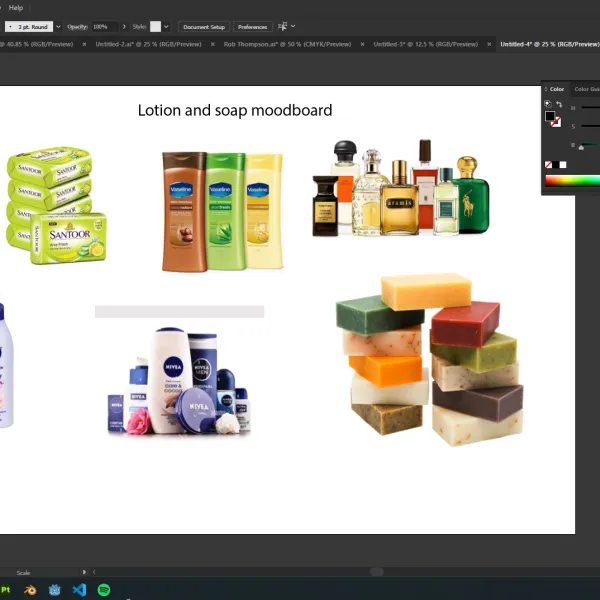This screenshot has width=600, height=600.
Task: Open Godot from the taskbar
Action: [x=55, y=590]
